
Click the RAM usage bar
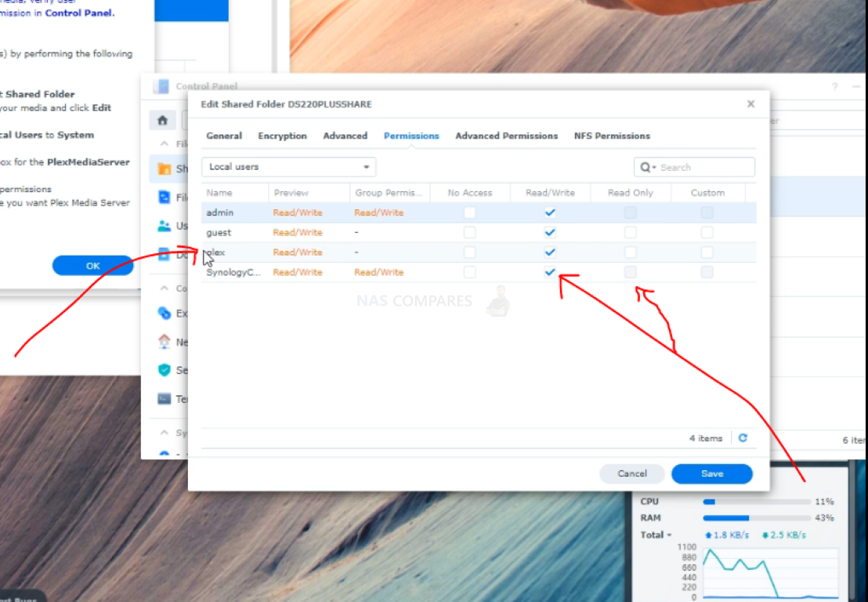(757, 518)
